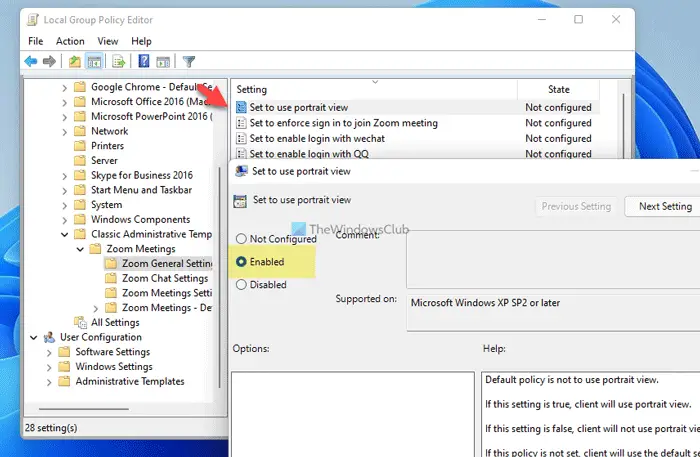Image resolution: width=700 pixels, height=457 pixels.
Task: Toggle the Show/Hide console tree icon
Action: (94, 62)
